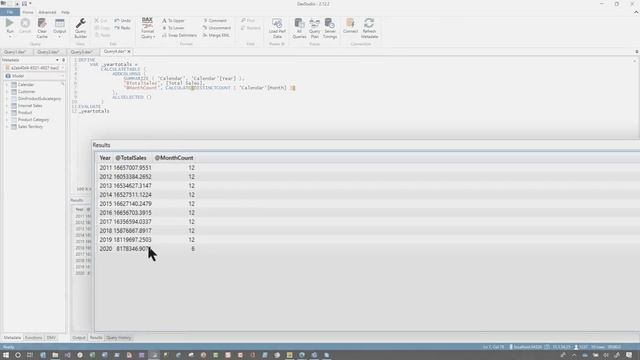640x360 pixels.
Task: Sort by the @TotalSales column header
Action: pos(131,158)
